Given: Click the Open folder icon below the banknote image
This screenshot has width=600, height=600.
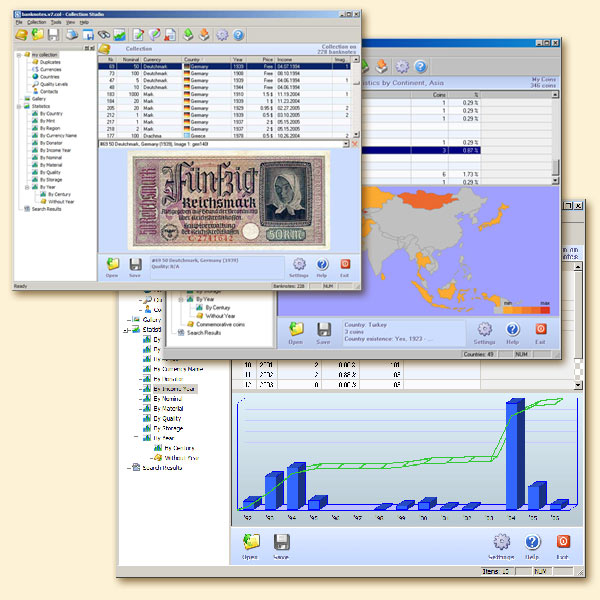Looking at the screenshot, I should (112, 264).
